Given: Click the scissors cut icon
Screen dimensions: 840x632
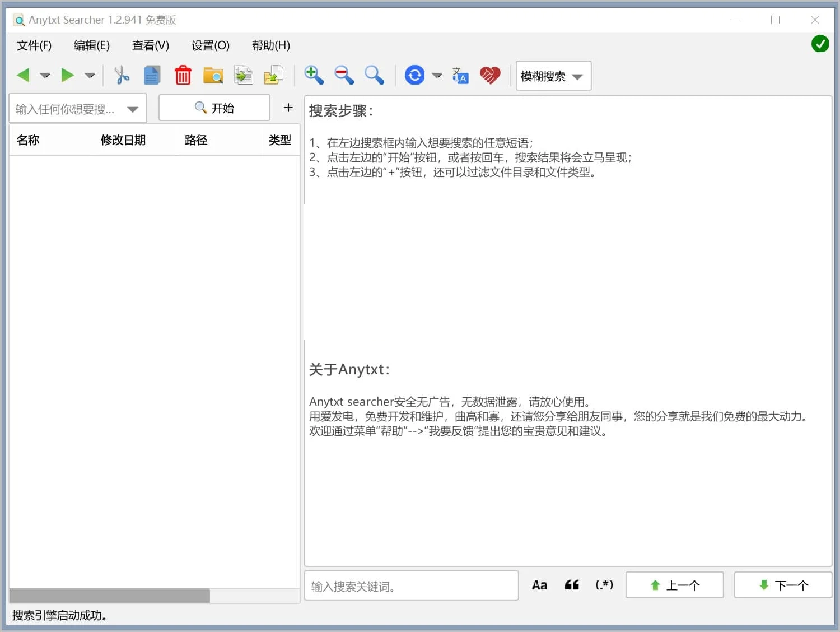Looking at the screenshot, I should point(121,75).
